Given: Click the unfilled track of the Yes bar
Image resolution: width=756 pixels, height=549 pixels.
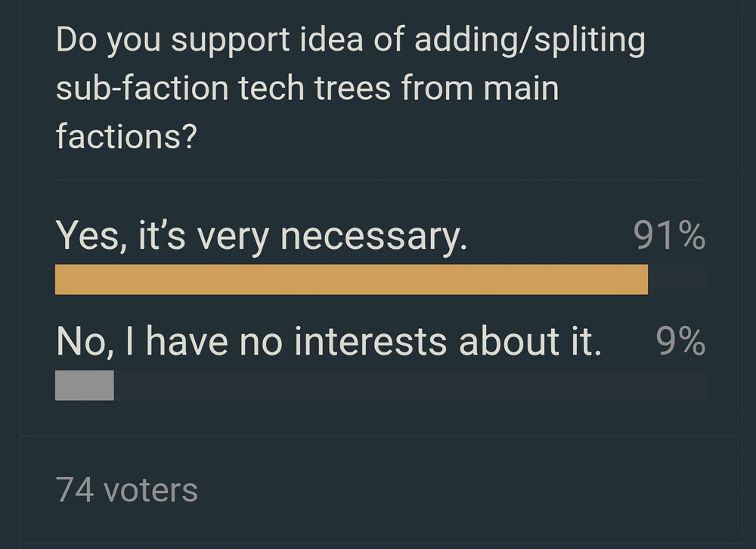Looking at the screenshot, I should (x=677, y=279).
